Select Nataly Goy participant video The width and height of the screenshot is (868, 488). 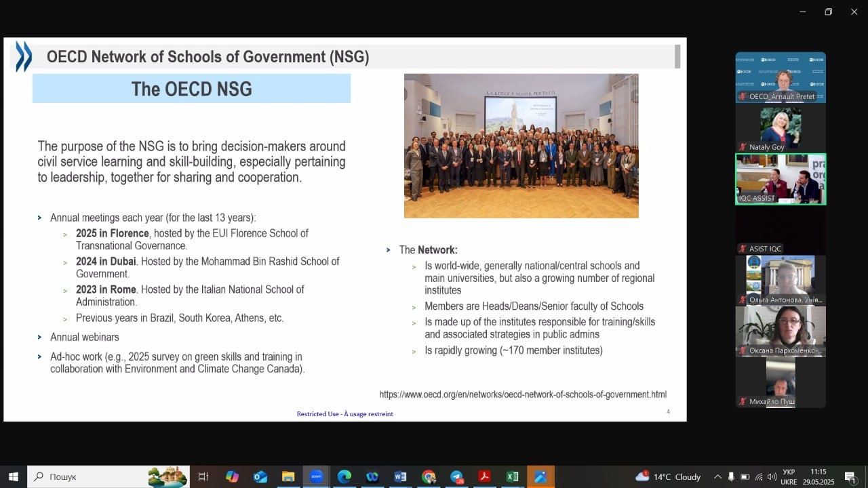[781, 128]
